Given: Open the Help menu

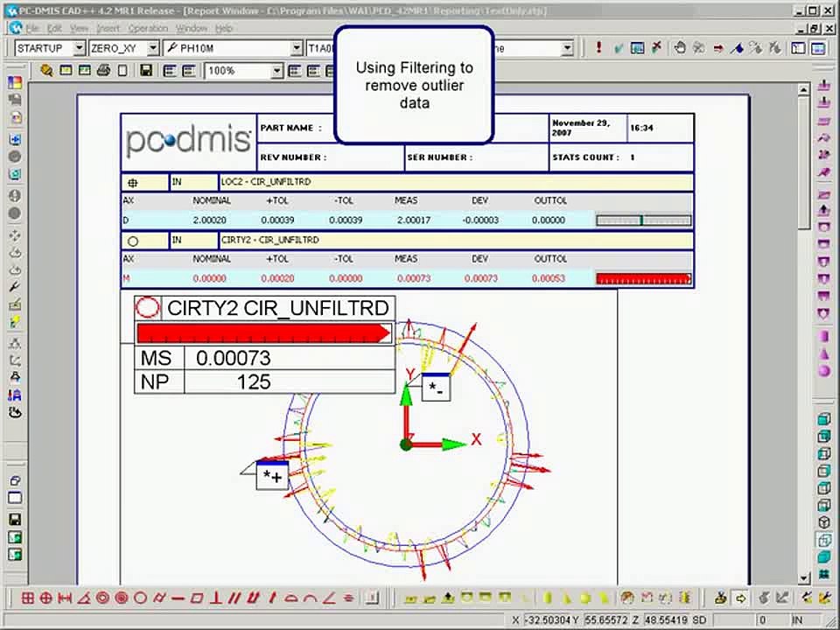Looking at the screenshot, I should tap(223, 28).
